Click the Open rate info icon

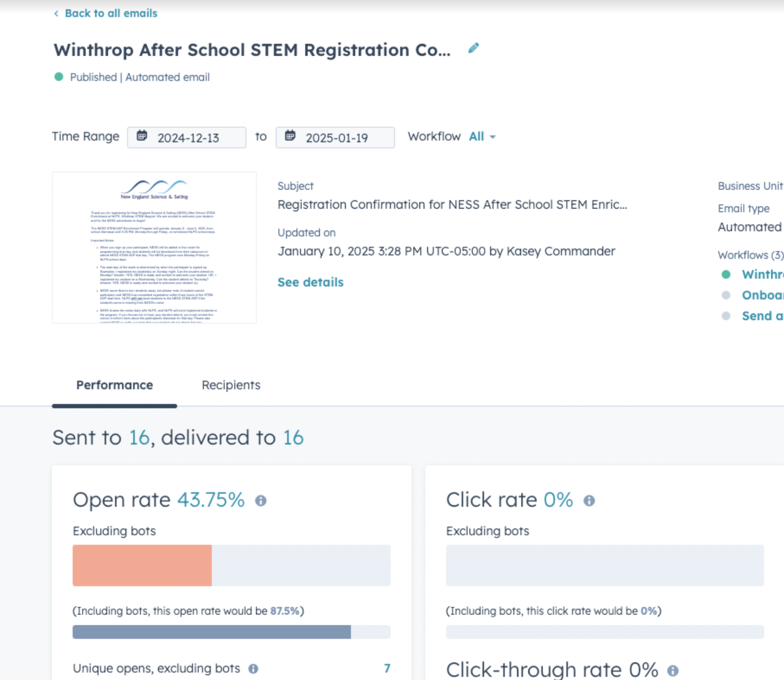(261, 501)
